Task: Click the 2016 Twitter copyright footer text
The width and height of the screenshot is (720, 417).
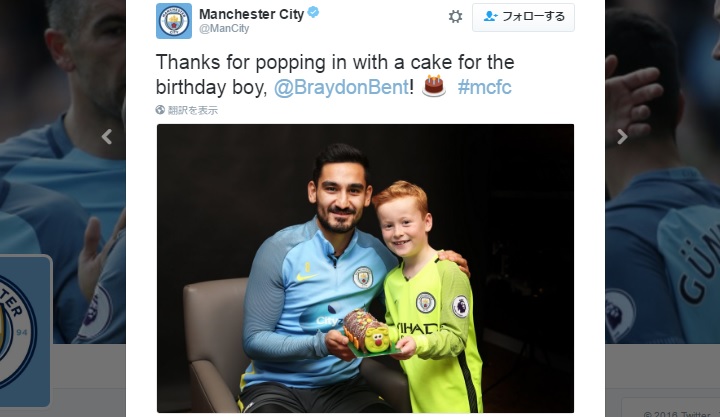Action: point(678,413)
